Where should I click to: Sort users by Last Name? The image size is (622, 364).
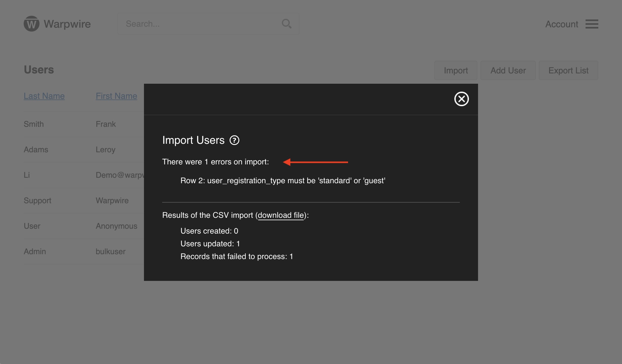tap(44, 96)
